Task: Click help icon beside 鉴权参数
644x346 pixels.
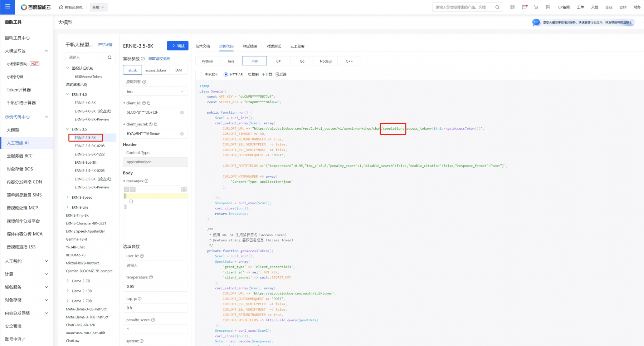Action: (x=143, y=59)
